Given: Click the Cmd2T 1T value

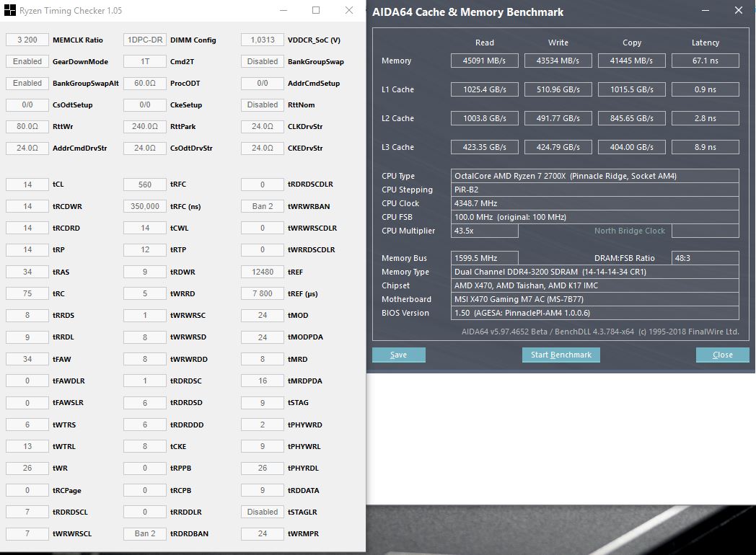Looking at the screenshot, I should coord(145,62).
